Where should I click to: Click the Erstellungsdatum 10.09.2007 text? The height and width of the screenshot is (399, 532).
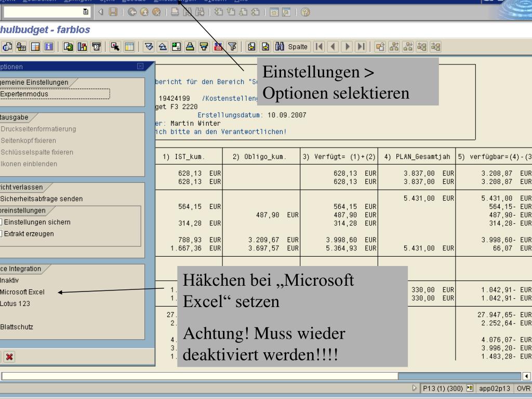point(252,115)
